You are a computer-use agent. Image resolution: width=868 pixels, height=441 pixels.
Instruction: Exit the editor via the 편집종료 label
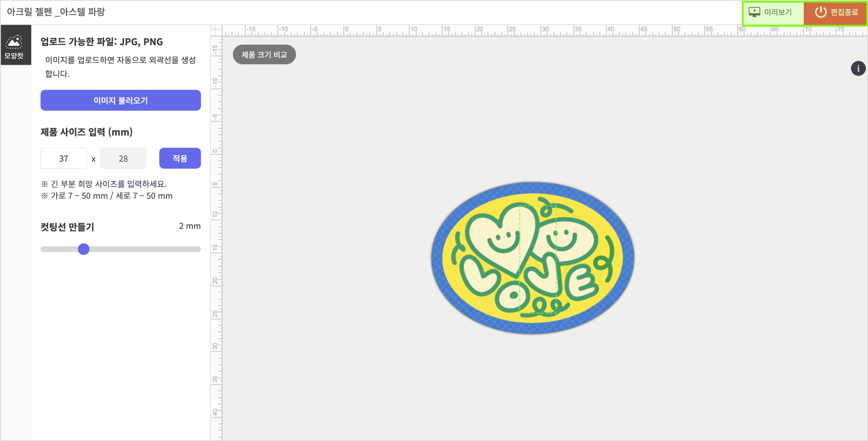tap(844, 12)
